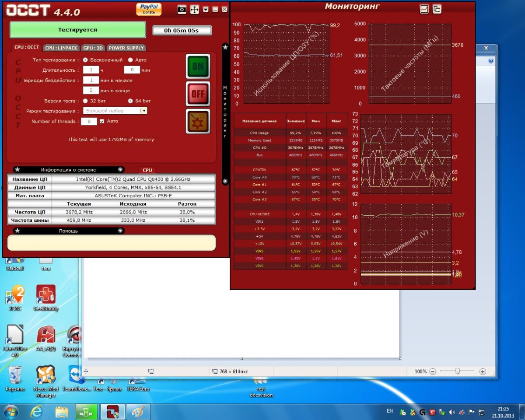
Task: Click the Длительность minutes field
Action: point(132,70)
